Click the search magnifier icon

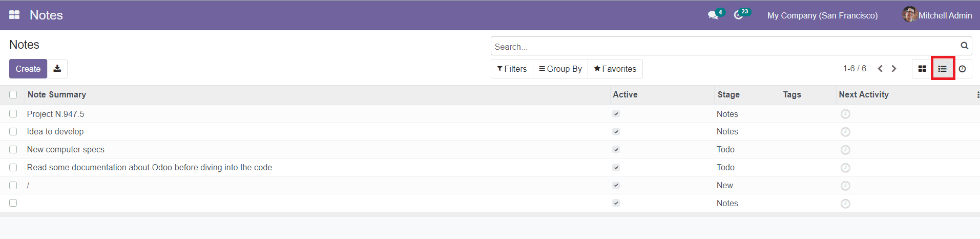(965, 46)
